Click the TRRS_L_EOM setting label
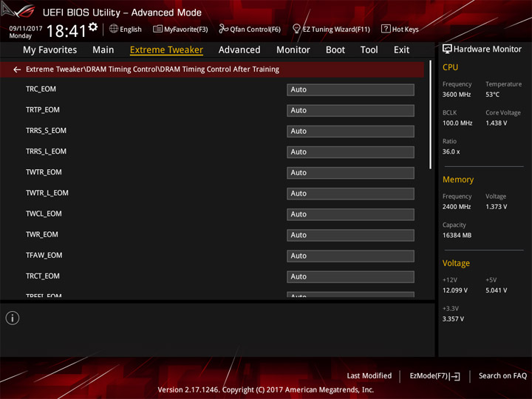Viewport: 532px width, 399px height. (x=46, y=151)
